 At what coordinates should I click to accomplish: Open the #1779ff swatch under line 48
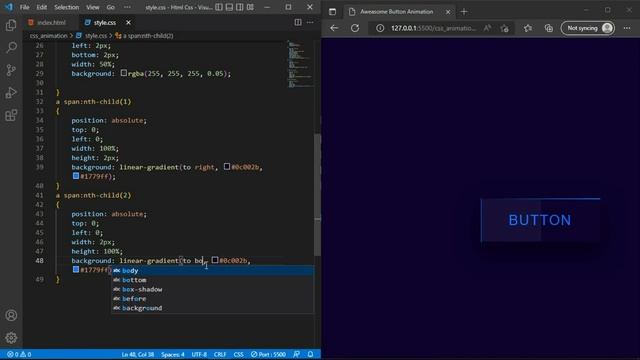[x=76, y=269]
